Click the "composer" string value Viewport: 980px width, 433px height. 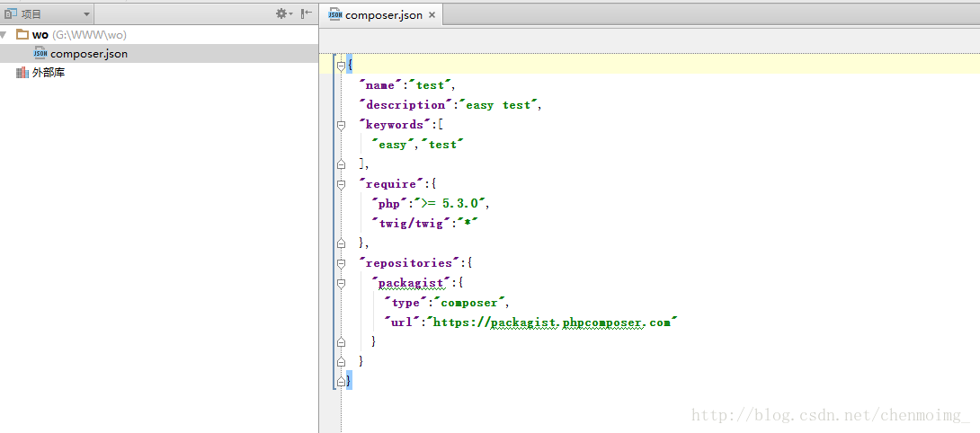click(x=469, y=303)
